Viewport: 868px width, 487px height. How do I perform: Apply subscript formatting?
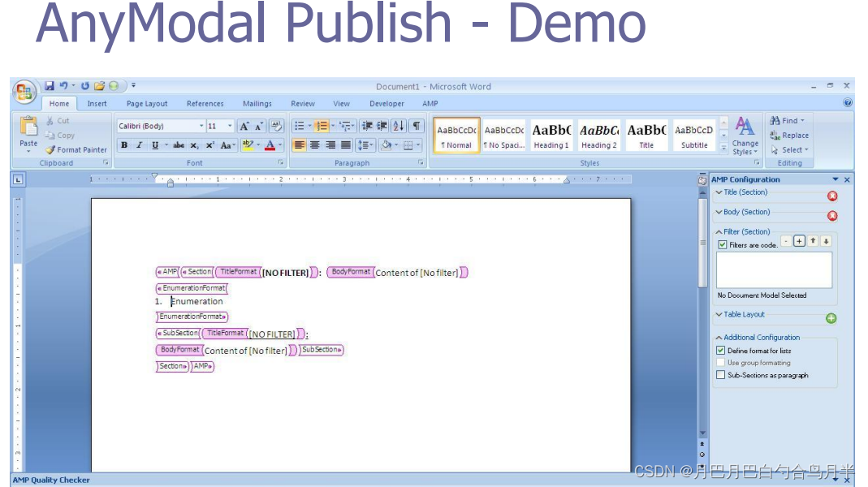(x=194, y=145)
